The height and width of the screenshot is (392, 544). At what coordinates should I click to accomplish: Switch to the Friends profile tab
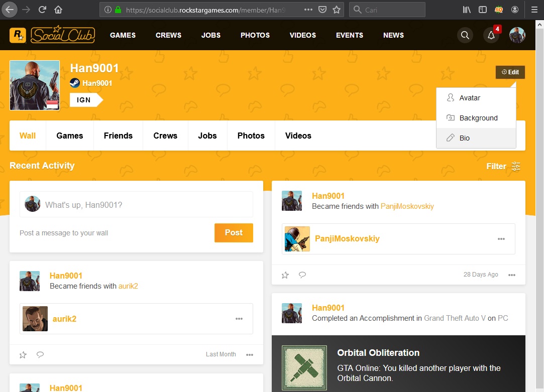(x=119, y=136)
